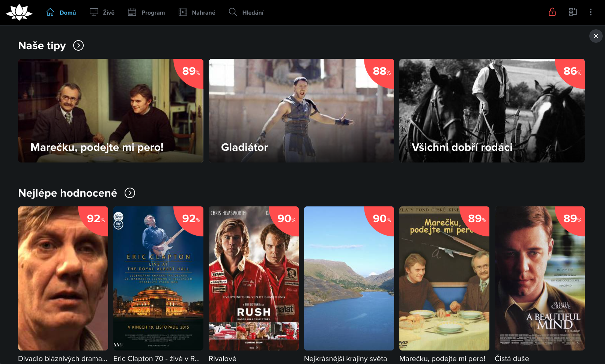The height and width of the screenshot is (364, 605).
Task: Open the Program schedule tab
Action: tap(146, 12)
